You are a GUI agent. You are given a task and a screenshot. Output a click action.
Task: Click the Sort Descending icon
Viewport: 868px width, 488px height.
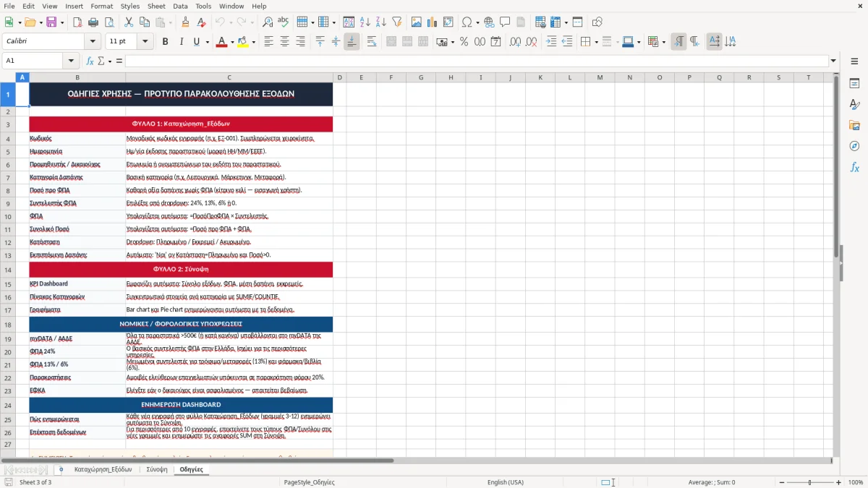pos(380,22)
